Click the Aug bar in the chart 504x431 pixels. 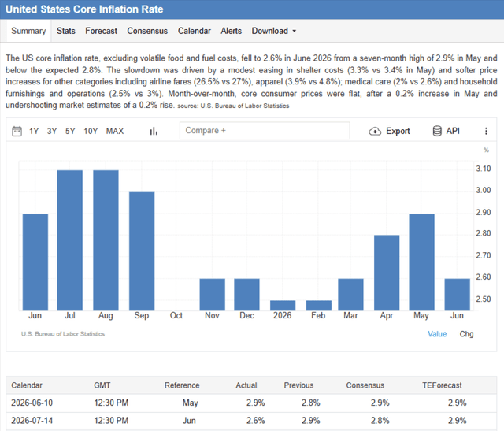pos(106,240)
